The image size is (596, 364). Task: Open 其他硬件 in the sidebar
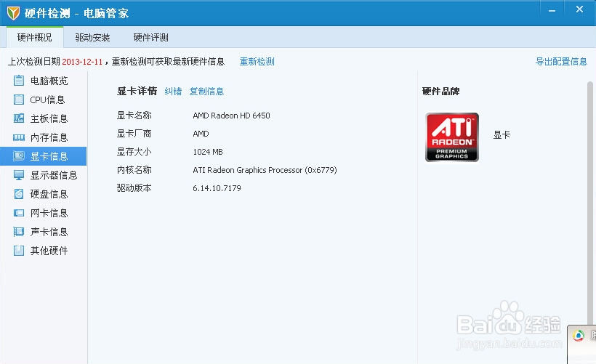pos(44,251)
